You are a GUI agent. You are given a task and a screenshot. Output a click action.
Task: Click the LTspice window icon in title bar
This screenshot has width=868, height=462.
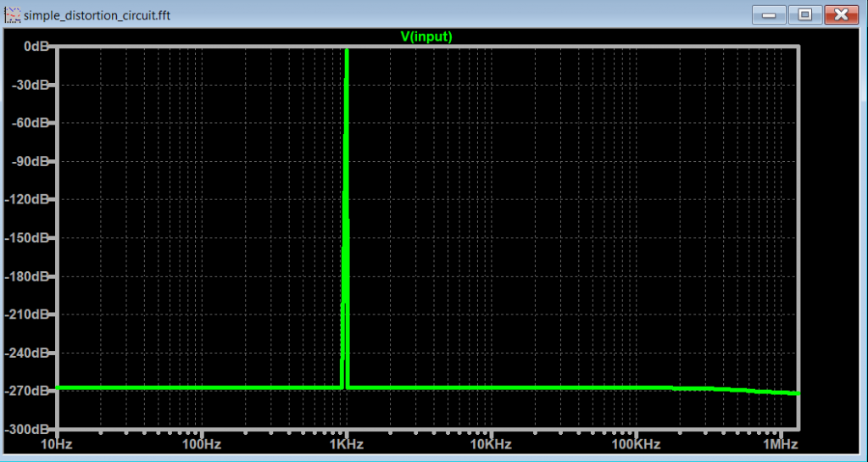pyautogui.click(x=13, y=15)
